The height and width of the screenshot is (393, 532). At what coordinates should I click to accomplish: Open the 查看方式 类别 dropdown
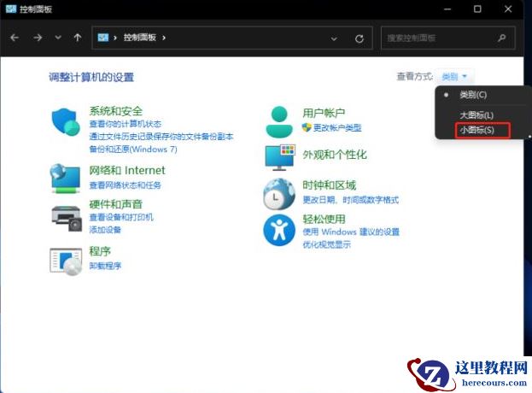(x=454, y=77)
